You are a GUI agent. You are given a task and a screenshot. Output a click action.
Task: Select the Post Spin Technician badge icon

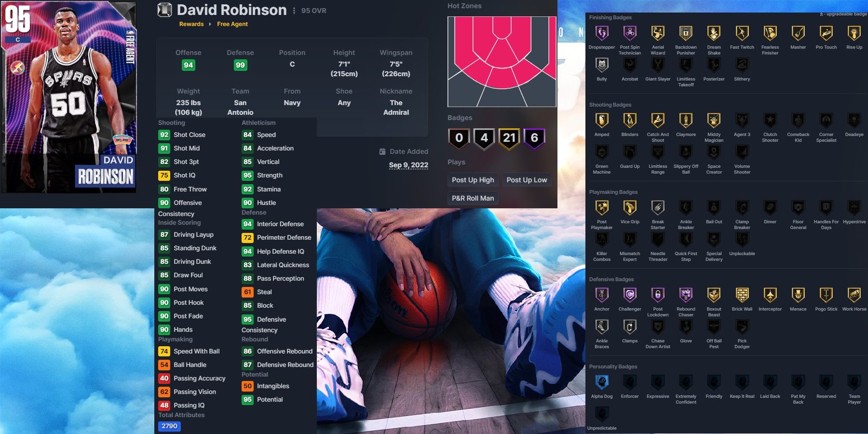tap(630, 33)
